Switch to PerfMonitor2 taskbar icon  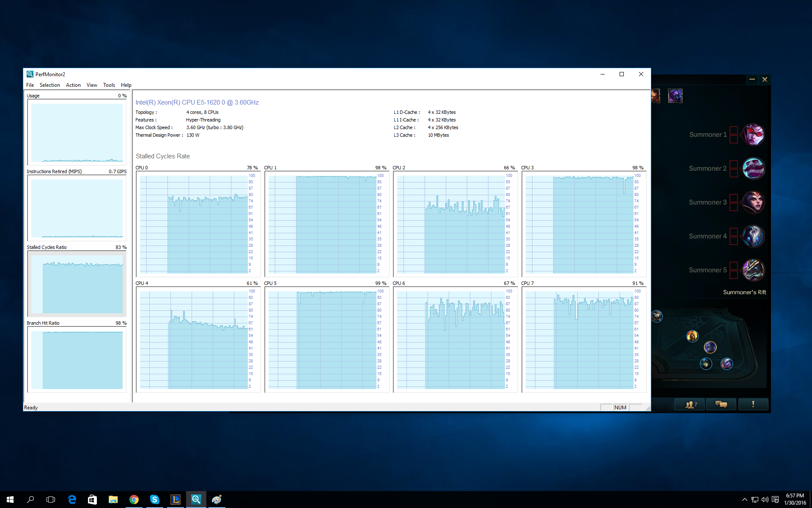pos(196,500)
